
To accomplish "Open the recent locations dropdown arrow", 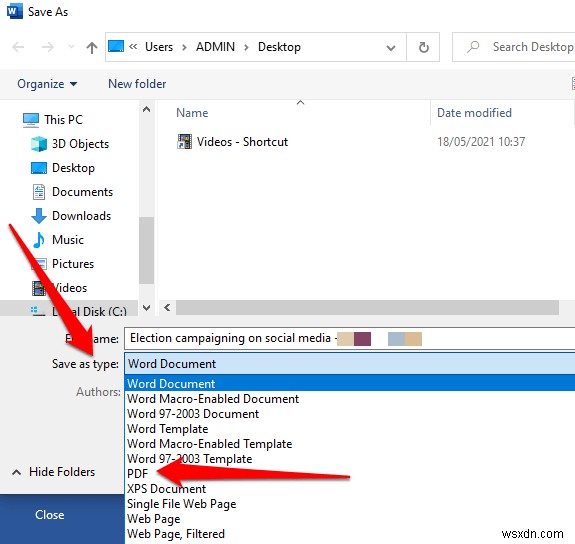I will (x=71, y=47).
